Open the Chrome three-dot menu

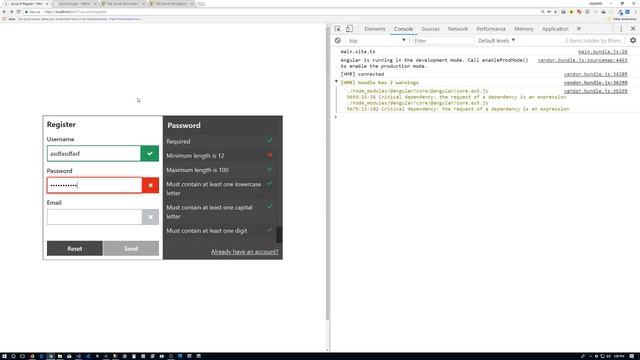[x=635, y=12]
